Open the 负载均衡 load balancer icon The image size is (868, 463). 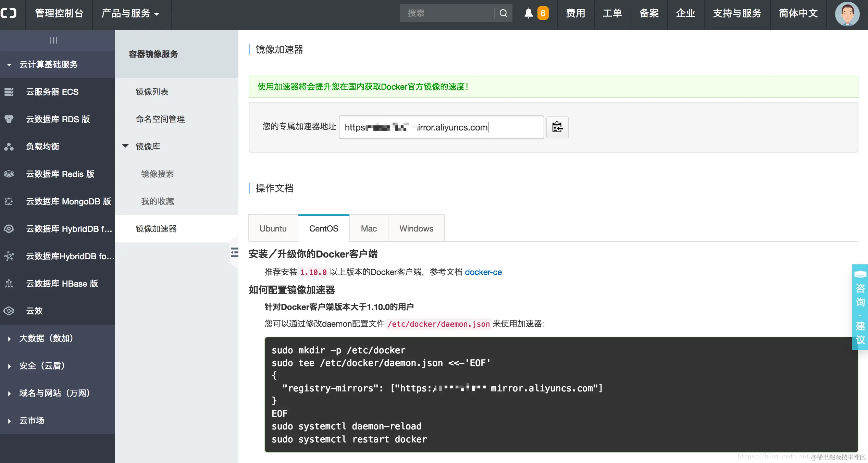click(9, 147)
